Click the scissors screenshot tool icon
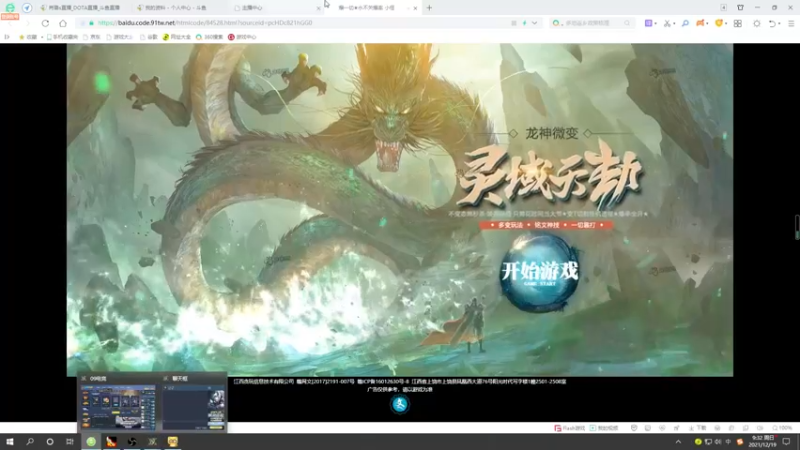Viewport: 800px width, 450px height. (666, 23)
